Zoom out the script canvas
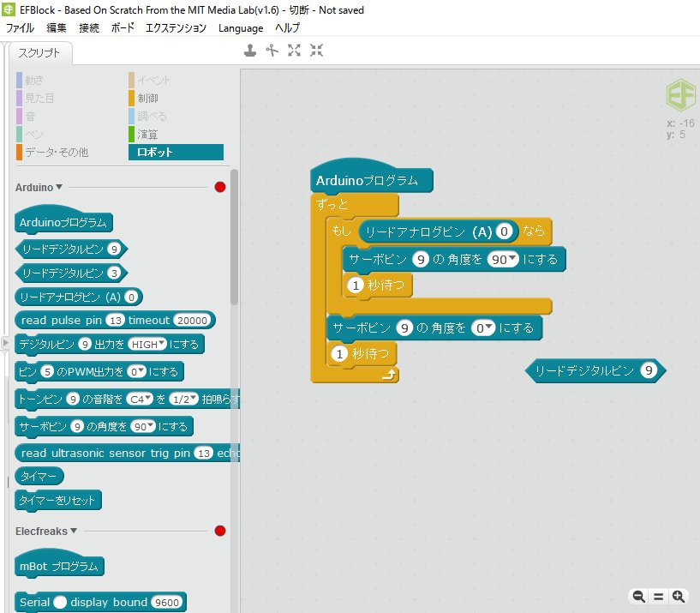This screenshot has height=613, width=700. 639,596
